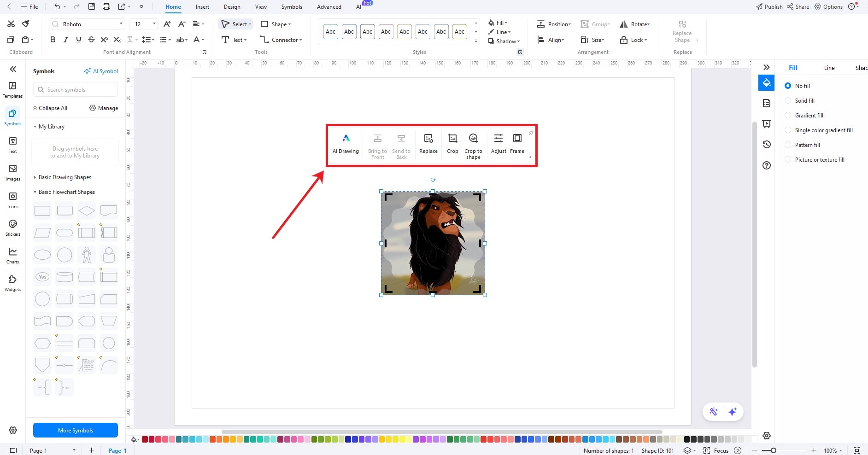The width and height of the screenshot is (868, 455).
Task: Adjust the zoom slider handle
Action: (x=774, y=450)
